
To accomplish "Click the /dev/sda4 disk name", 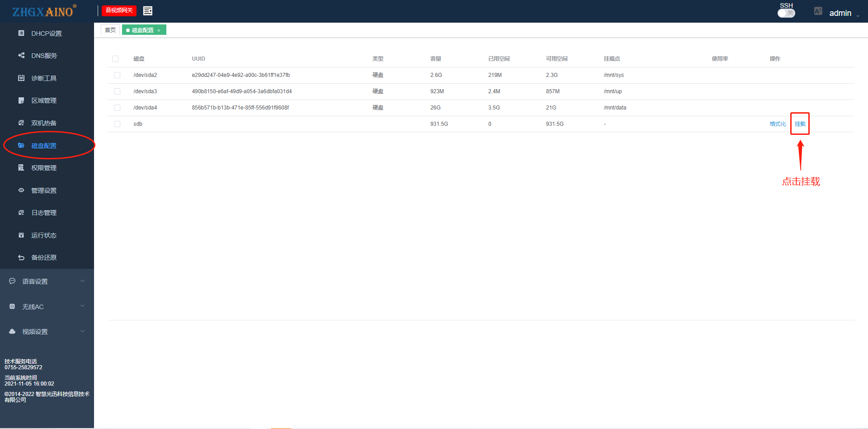I will point(145,108).
